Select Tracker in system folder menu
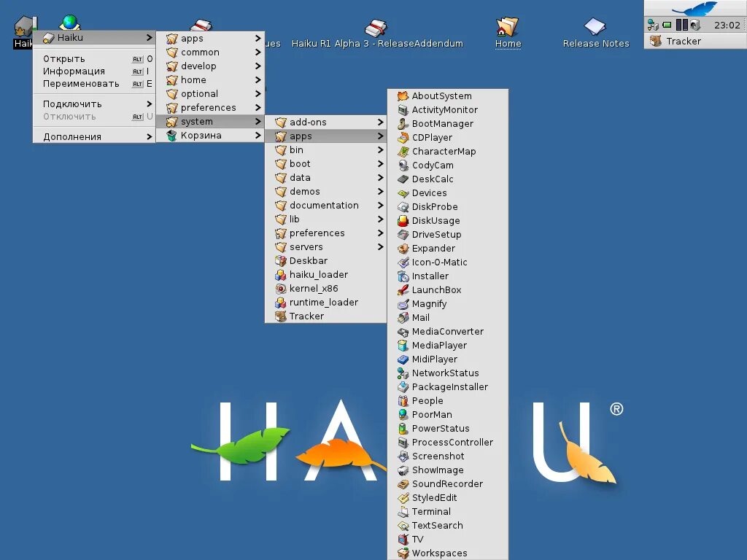747x560 pixels. click(325, 316)
